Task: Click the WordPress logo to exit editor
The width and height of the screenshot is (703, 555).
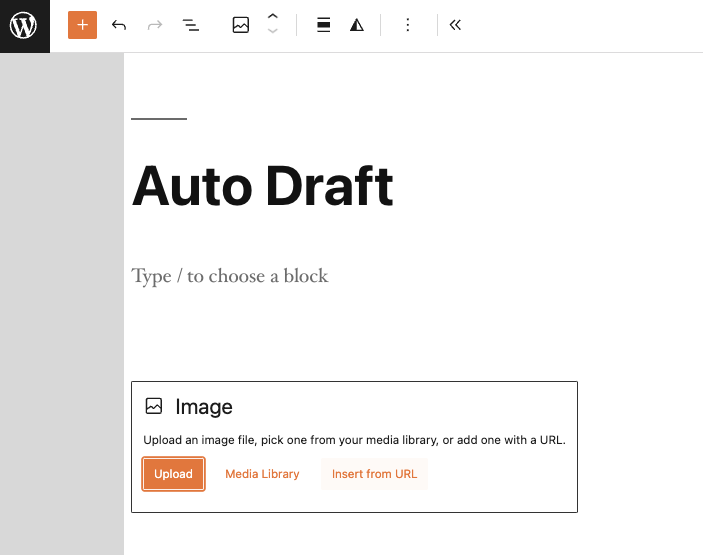Action: click(x=24, y=26)
